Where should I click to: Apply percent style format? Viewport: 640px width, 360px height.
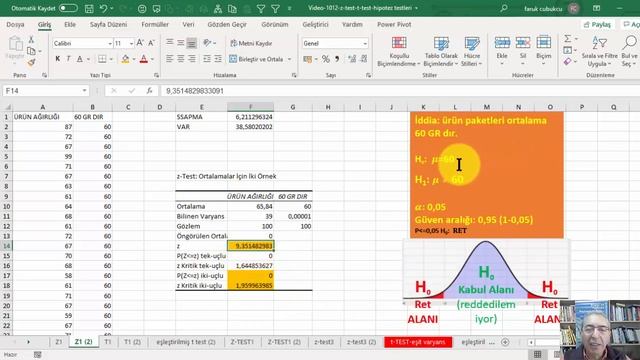click(x=325, y=59)
